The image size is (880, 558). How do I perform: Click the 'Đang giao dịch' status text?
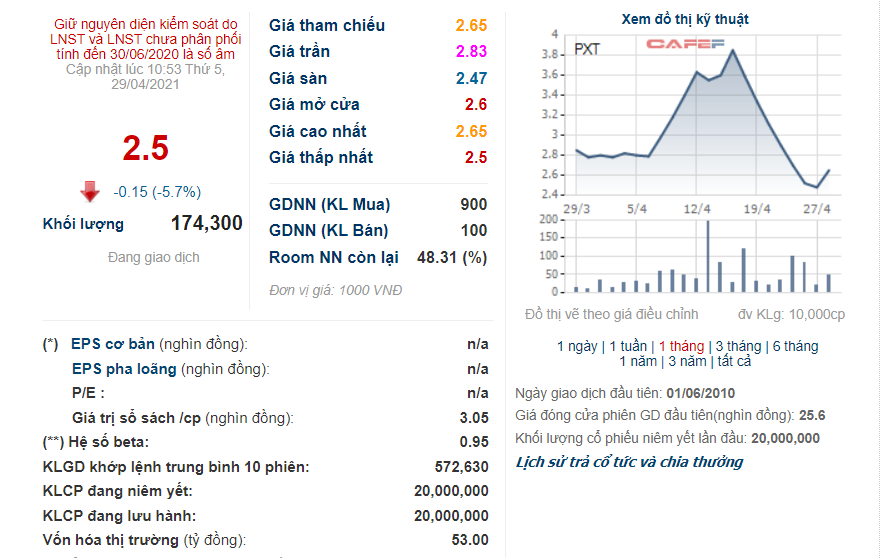click(154, 258)
